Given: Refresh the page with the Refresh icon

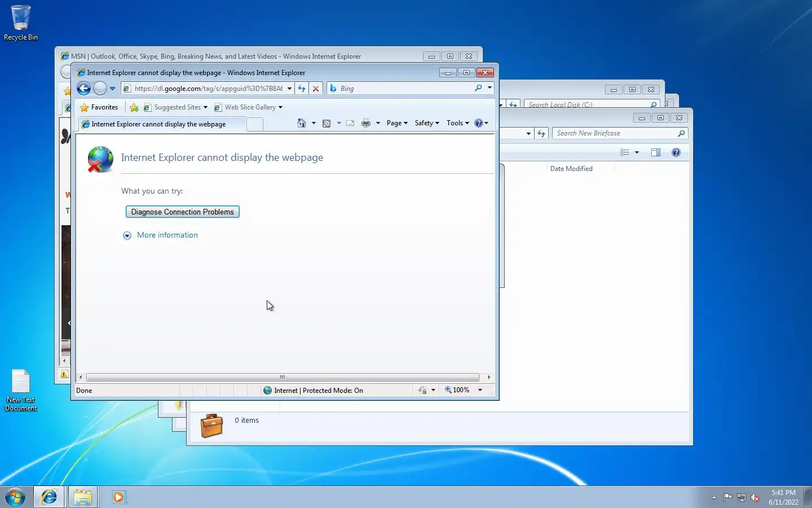Looking at the screenshot, I should [x=302, y=89].
